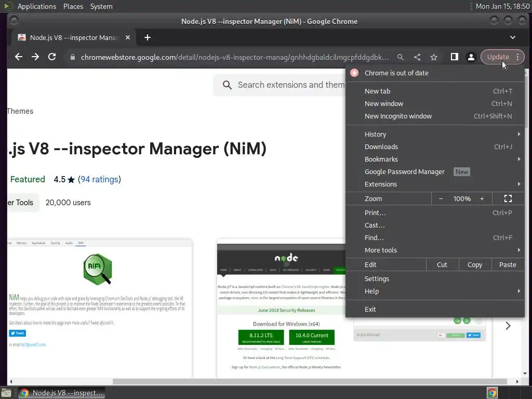532x399 pixels.
Task: Open the Places menu
Action: pyautogui.click(x=73, y=6)
